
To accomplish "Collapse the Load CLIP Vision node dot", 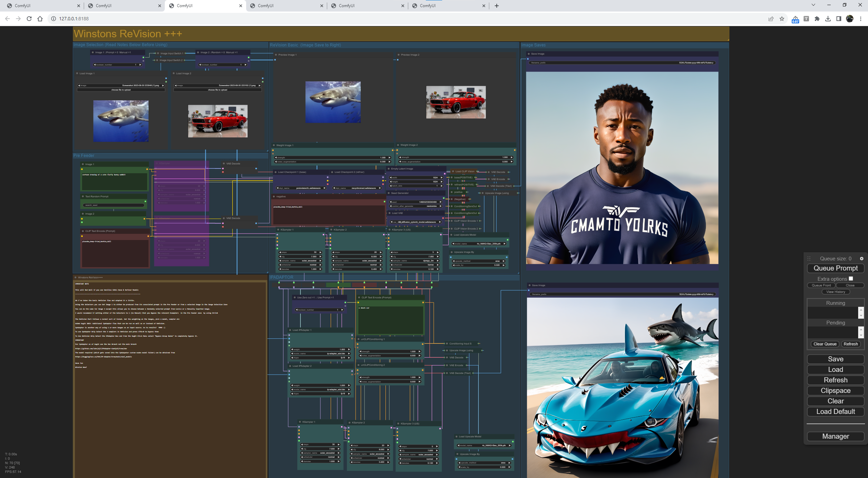I will click(453, 172).
